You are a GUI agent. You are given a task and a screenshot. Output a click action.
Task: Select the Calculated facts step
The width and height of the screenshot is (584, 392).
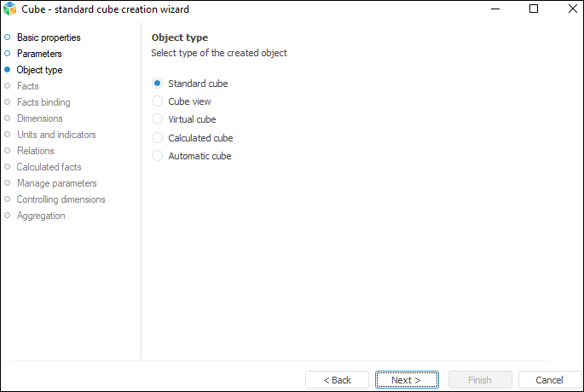49,167
